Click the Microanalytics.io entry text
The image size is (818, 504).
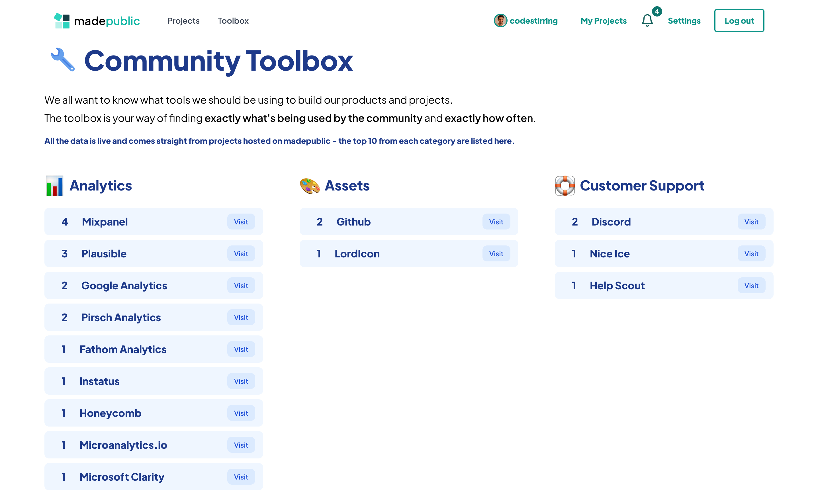pyautogui.click(x=123, y=445)
